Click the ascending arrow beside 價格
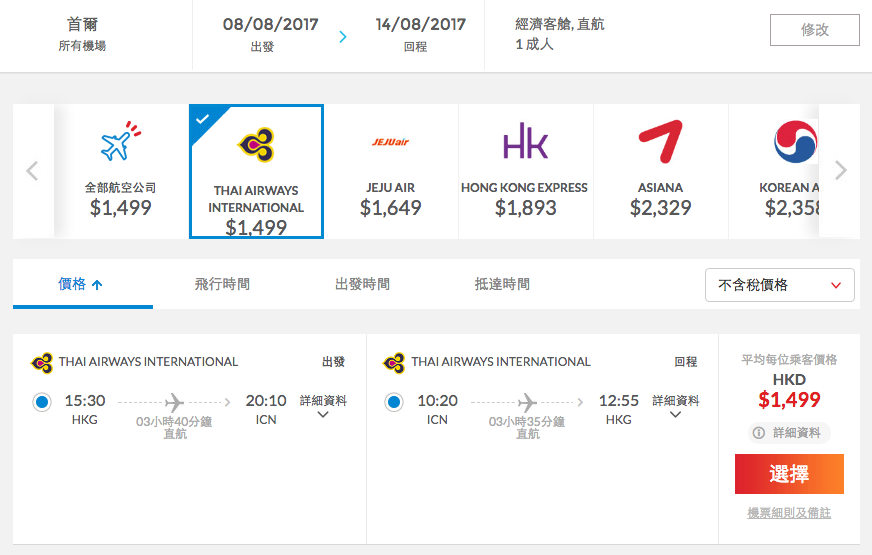872x555 pixels. [x=97, y=285]
